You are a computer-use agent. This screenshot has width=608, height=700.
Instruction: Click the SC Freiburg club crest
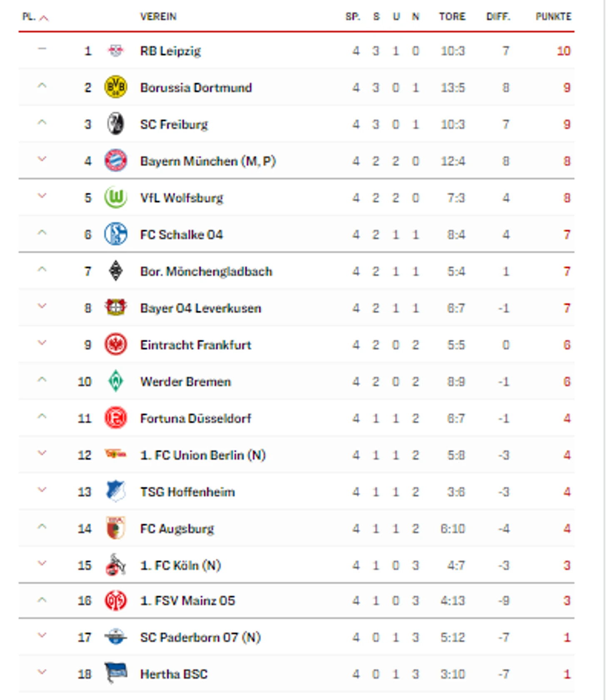click(116, 124)
